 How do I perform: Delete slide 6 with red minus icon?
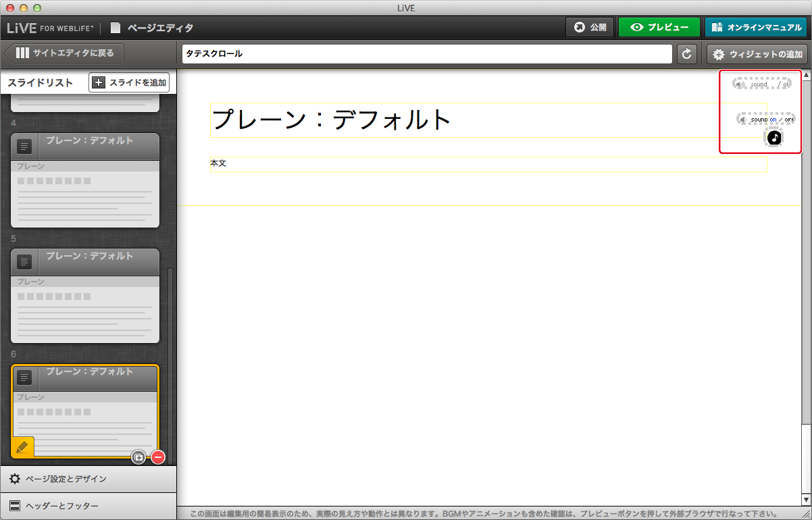tap(158, 457)
